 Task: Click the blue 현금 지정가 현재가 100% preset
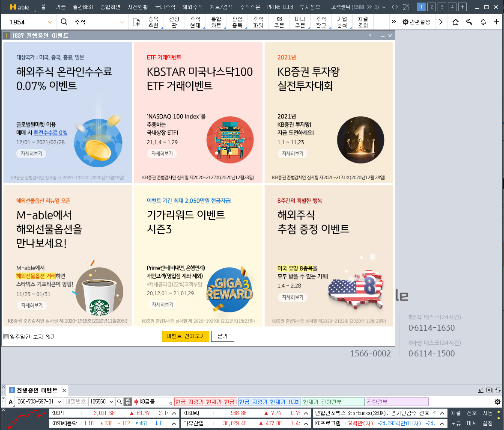coord(269,402)
